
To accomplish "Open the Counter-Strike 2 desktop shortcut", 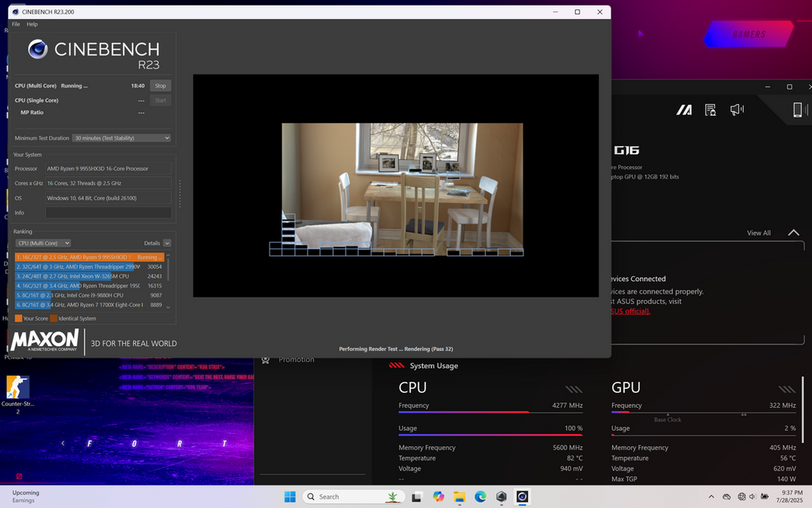I will click(17, 395).
